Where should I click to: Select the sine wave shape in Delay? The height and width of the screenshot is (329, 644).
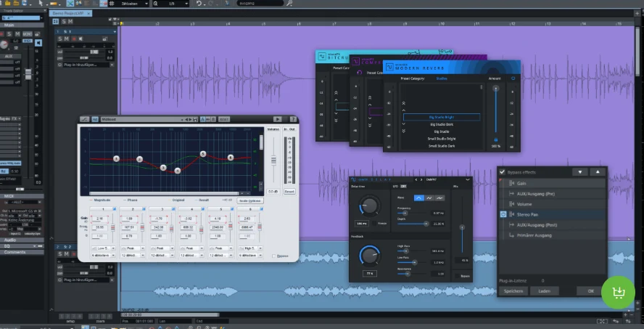click(419, 198)
